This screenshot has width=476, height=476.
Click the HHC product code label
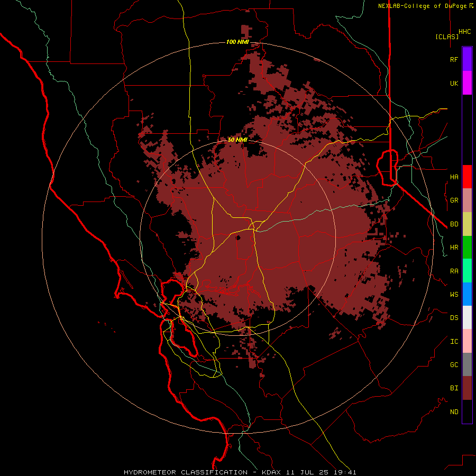tap(465, 32)
